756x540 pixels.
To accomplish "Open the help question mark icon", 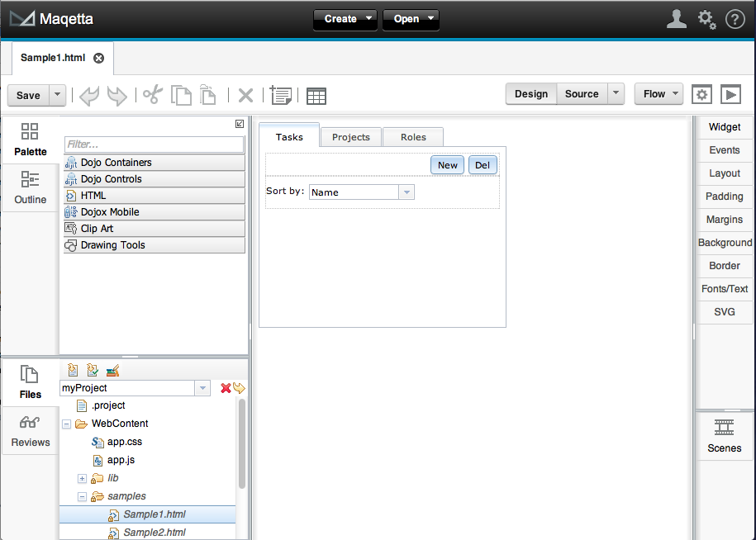I will coord(735,19).
